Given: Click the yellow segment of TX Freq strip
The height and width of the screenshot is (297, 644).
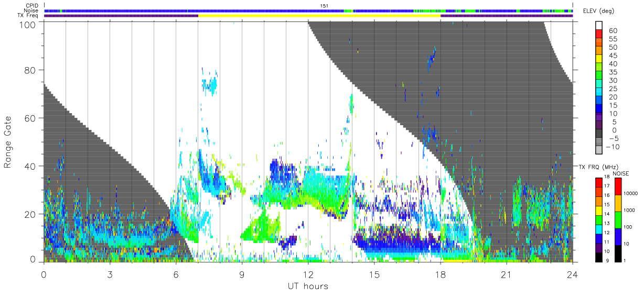Looking at the screenshot, I should [319, 16].
